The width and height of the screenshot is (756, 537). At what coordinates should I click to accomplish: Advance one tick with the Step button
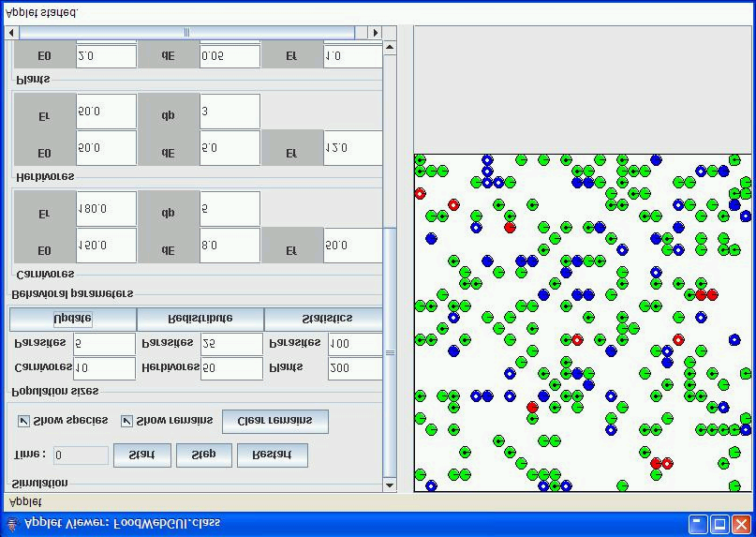(x=204, y=455)
